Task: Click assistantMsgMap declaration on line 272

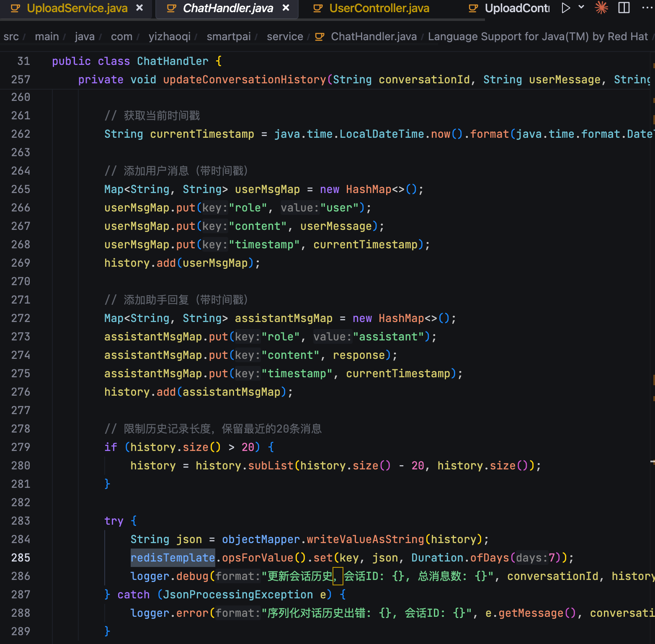Action: 284,318
